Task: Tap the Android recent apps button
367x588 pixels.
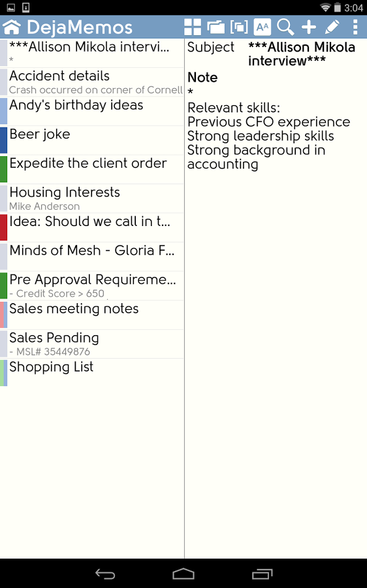Action: (x=262, y=574)
